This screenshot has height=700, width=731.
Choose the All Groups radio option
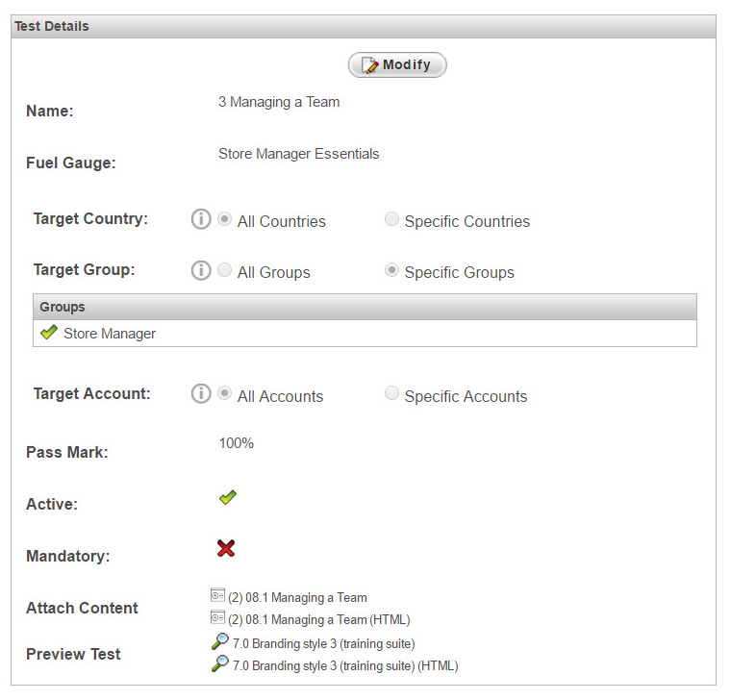pos(224,269)
